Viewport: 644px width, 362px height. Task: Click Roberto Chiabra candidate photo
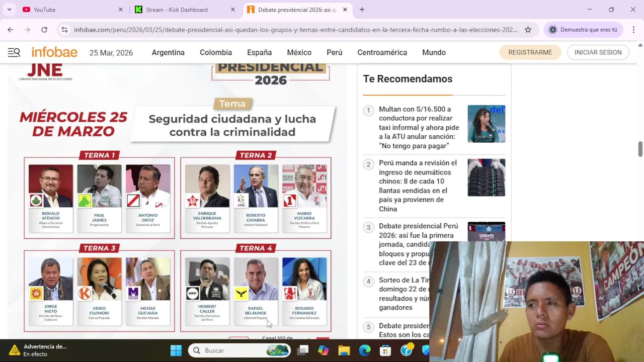pyautogui.click(x=256, y=186)
